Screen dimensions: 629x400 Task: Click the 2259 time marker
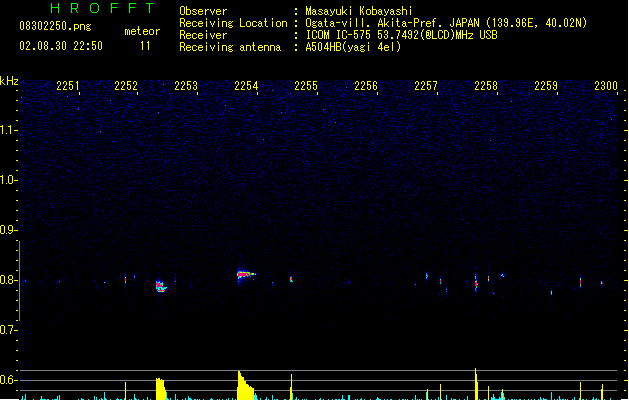546,86
